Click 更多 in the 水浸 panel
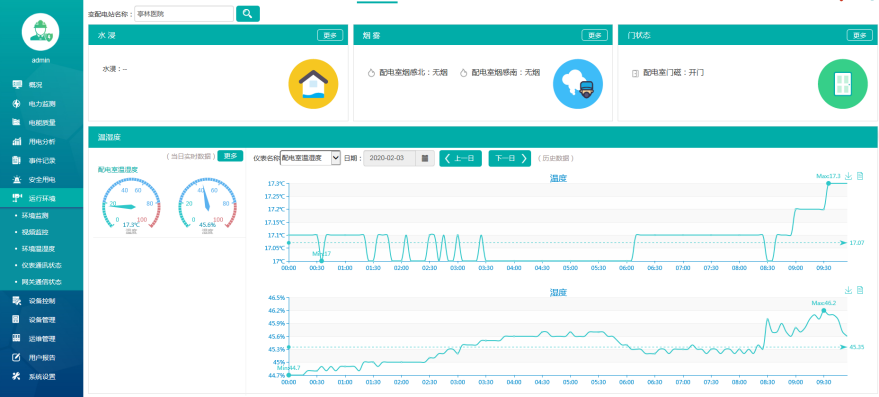This screenshot has height=397, width=879. pyautogui.click(x=330, y=35)
